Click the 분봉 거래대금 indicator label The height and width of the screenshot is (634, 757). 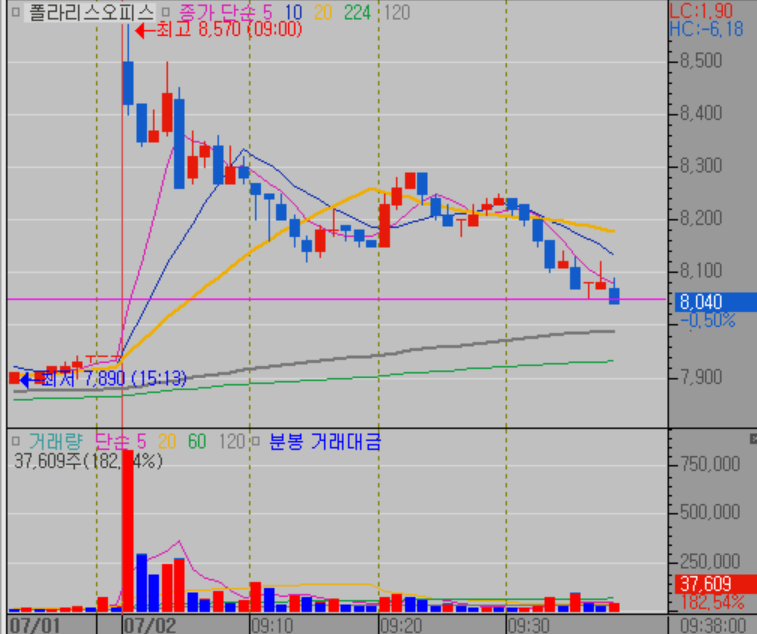(x=324, y=441)
